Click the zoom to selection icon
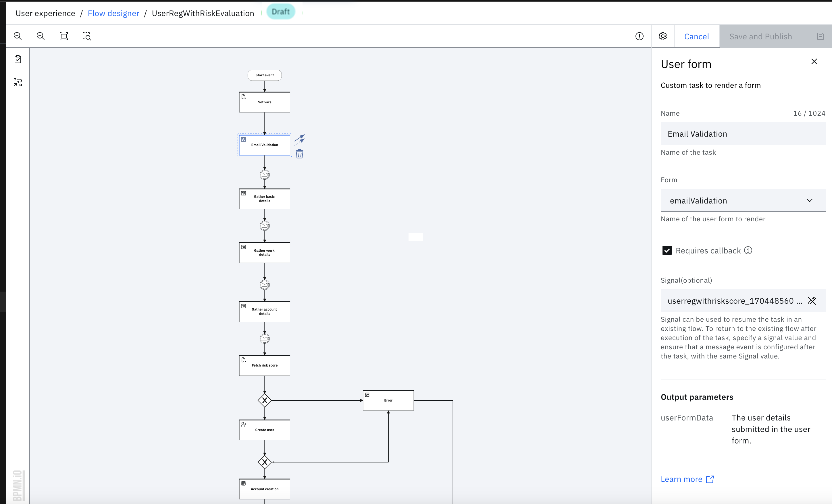832x504 pixels. [86, 36]
